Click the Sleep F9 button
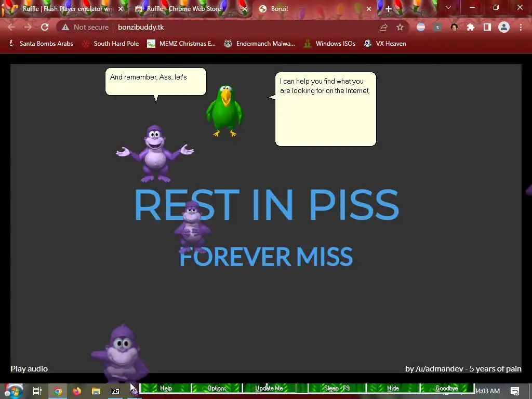532x399 pixels. pyautogui.click(x=337, y=388)
